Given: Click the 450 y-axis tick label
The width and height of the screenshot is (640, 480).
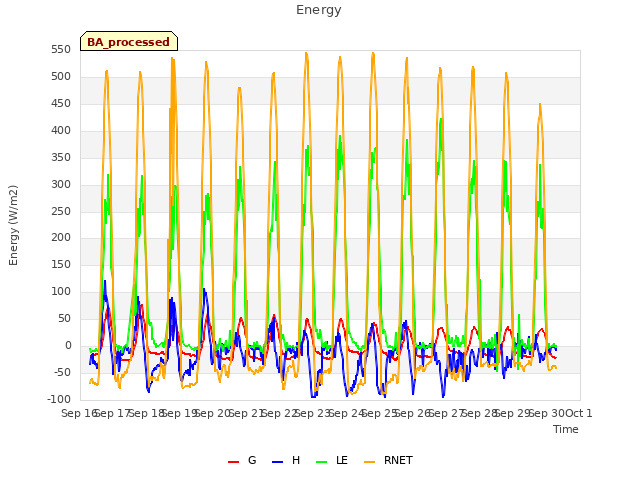Looking at the screenshot, I should 61,104.
